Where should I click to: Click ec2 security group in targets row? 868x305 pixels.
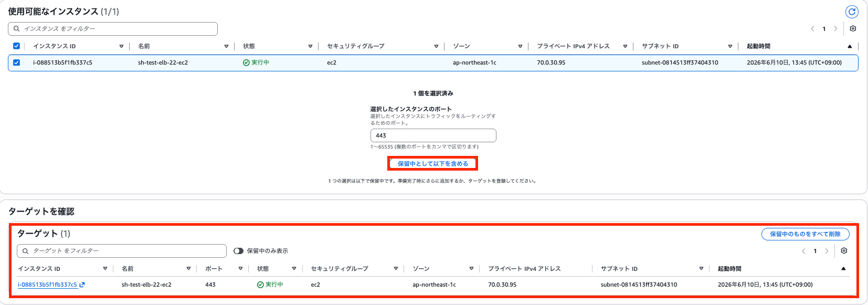pyautogui.click(x=315, y=285)
